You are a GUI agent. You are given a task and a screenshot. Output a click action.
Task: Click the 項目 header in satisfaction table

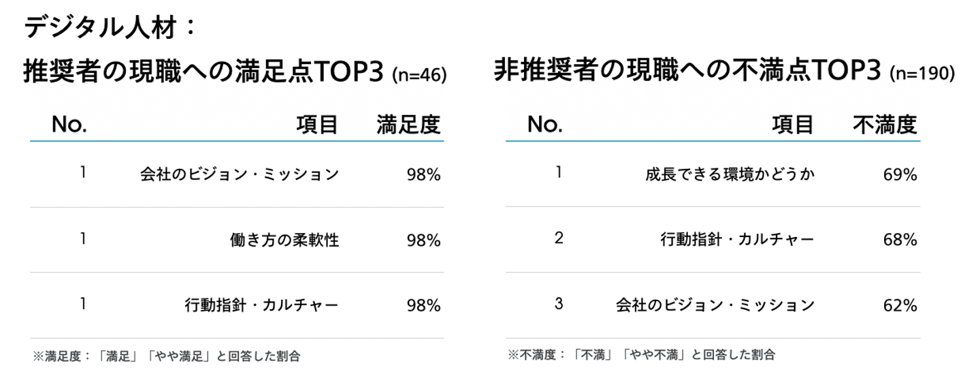(317, 125)
